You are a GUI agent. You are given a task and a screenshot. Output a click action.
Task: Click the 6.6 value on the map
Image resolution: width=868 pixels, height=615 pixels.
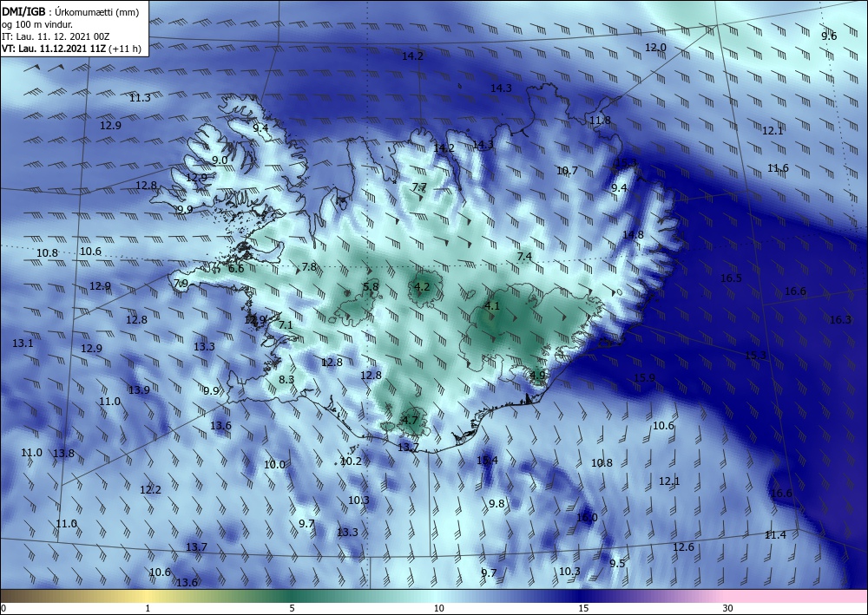tap(236, 269)
